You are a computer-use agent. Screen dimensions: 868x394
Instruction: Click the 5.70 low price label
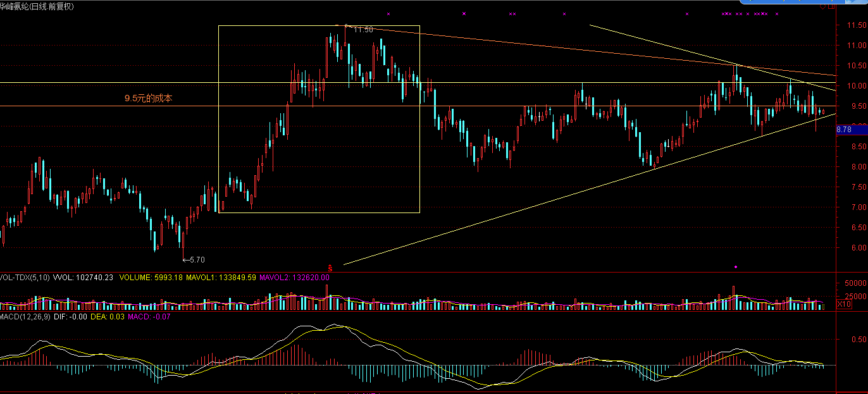[x=197, y=259]
